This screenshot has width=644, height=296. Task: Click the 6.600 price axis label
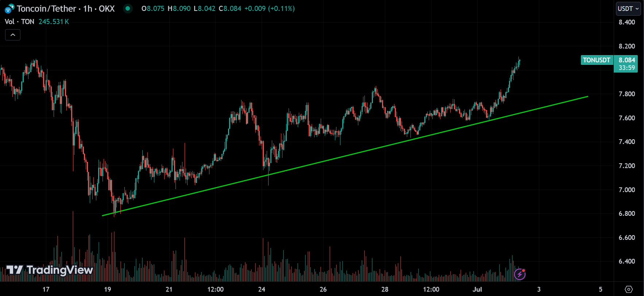click(627, 238)
